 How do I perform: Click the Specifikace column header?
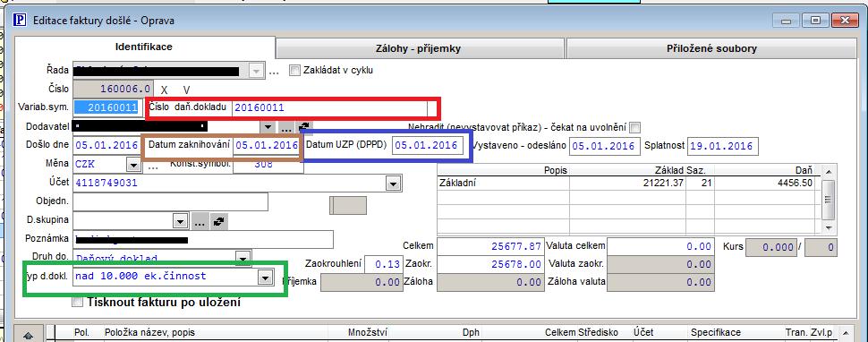(x=715, y=332)
